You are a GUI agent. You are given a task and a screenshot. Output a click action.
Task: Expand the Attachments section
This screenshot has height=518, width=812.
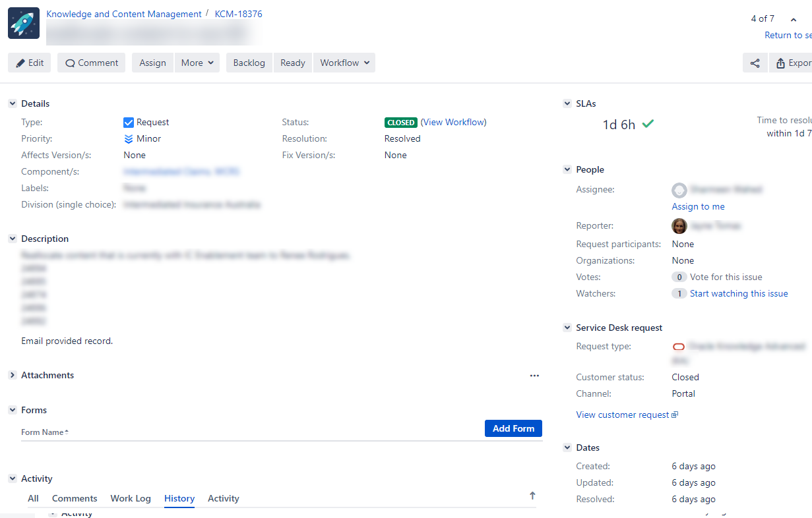pos(13,375)
